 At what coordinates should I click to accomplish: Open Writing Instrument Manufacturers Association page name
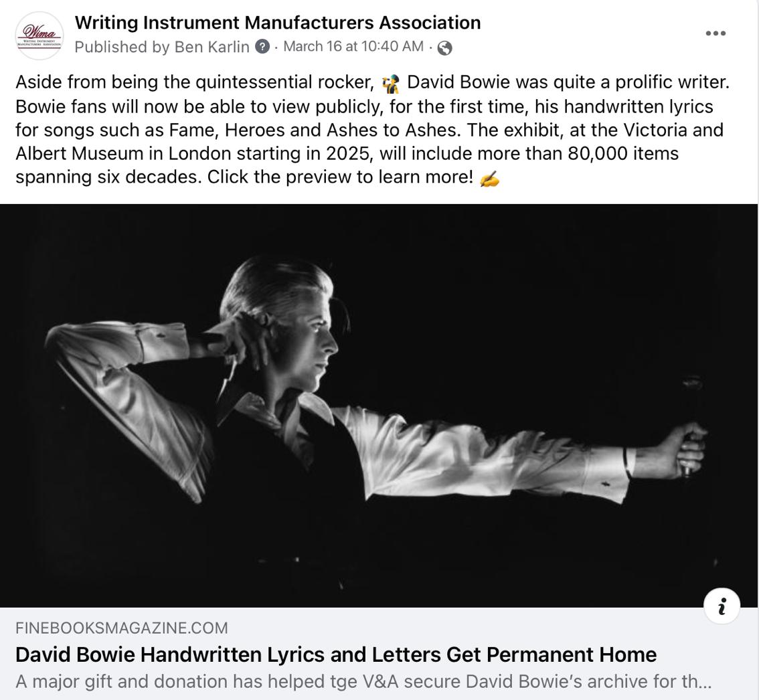pos(277,23)
